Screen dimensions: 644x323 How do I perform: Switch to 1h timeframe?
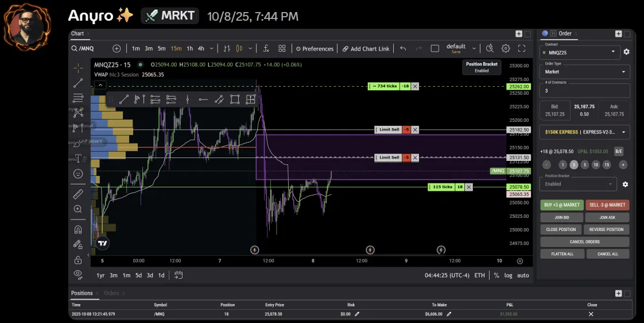tap(190, 48)
